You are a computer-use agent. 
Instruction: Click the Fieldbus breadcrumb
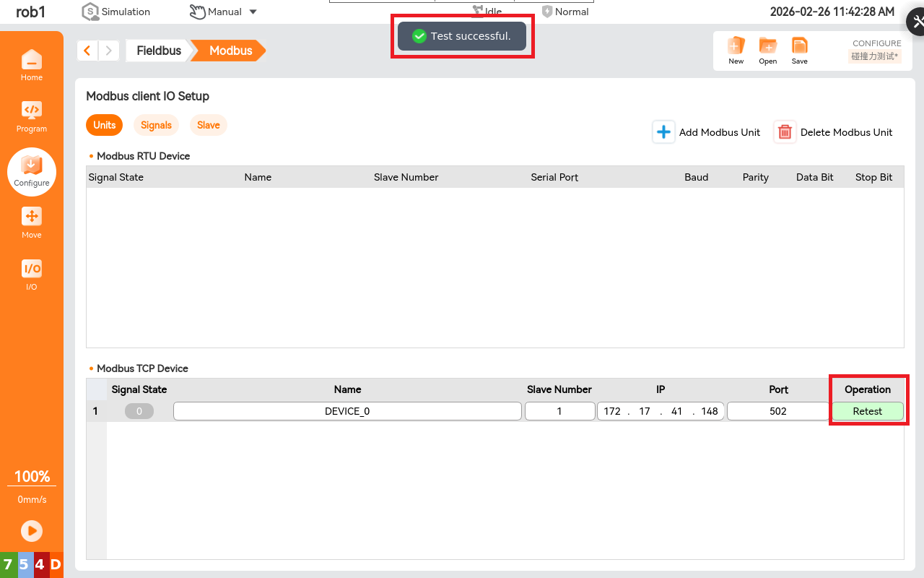(159, 51)
